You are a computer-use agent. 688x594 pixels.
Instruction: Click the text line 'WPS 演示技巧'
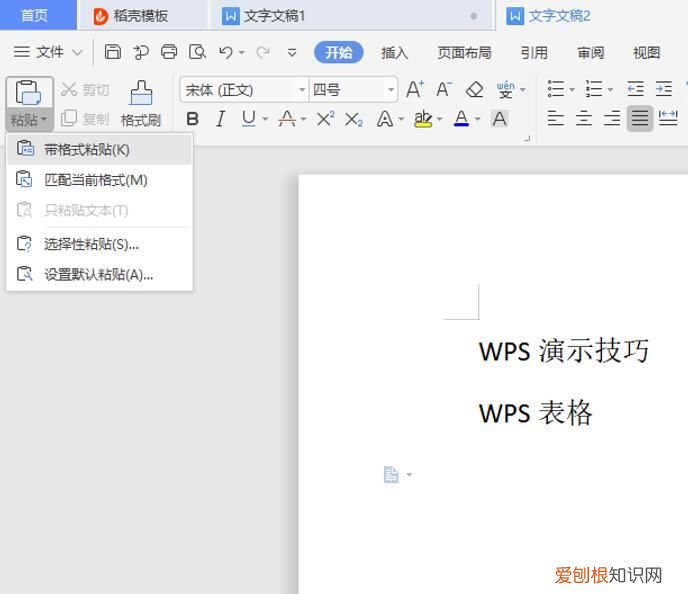tap(564, 351)
